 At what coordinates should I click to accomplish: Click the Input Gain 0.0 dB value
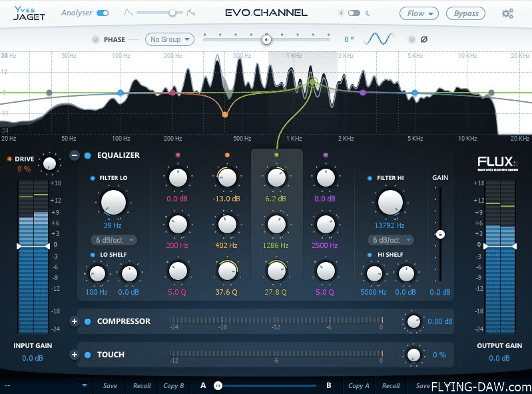[x=33, y=358]
